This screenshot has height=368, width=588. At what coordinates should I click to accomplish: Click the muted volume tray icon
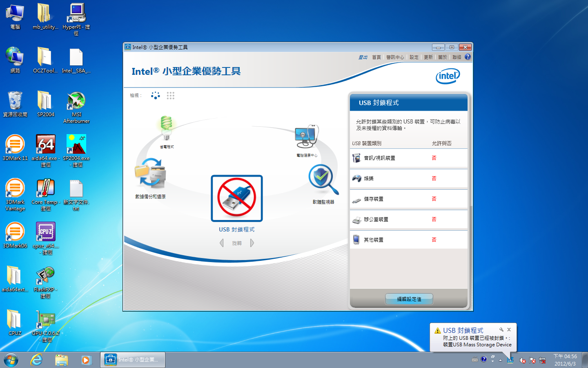pos(522,360)
